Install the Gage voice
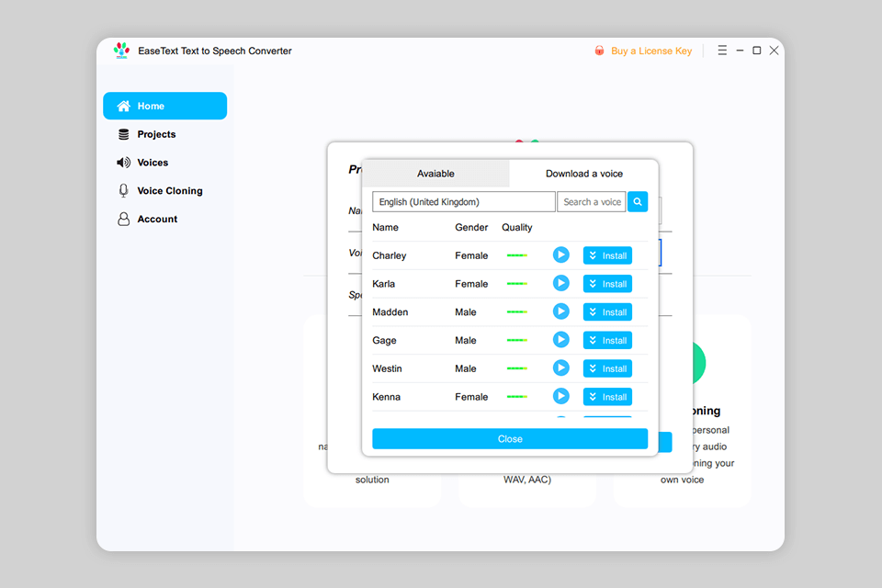 click(x=607, y=340)
